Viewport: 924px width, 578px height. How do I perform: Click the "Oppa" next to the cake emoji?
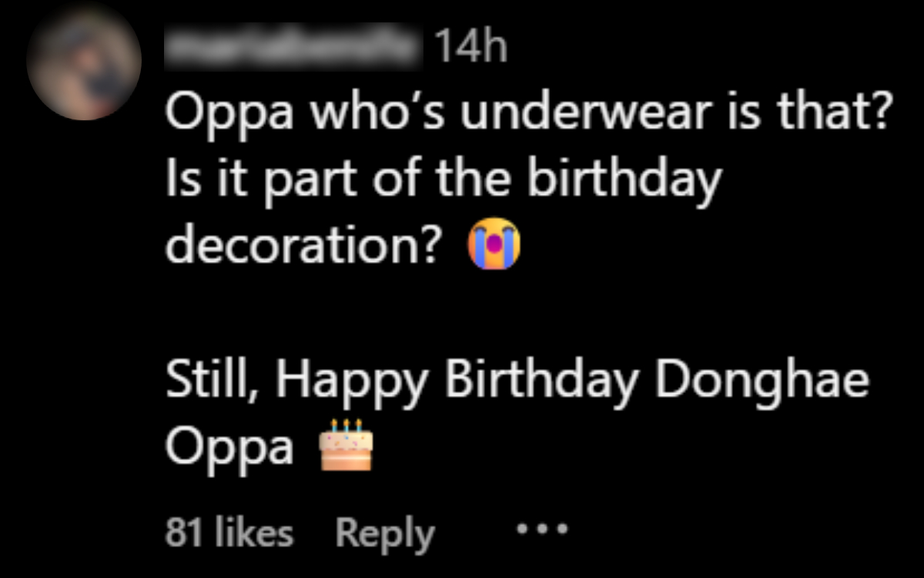tap(229, 448)
